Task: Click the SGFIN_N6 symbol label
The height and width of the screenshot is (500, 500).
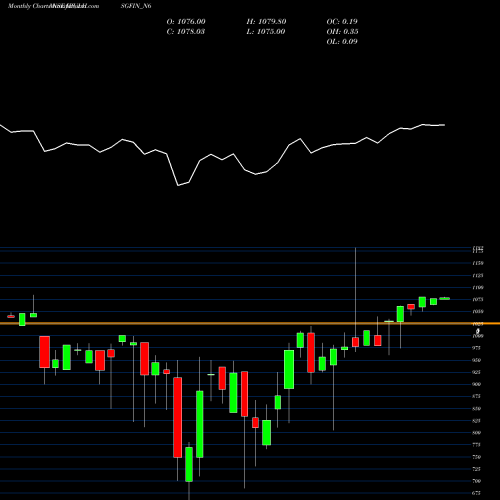Action: click(x=136, y=6)
